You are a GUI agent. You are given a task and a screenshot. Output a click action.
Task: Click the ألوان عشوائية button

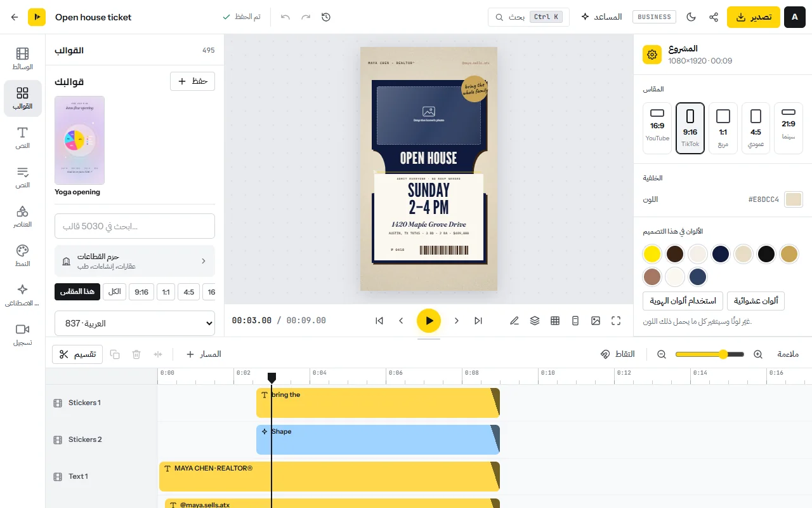[756, 301]
